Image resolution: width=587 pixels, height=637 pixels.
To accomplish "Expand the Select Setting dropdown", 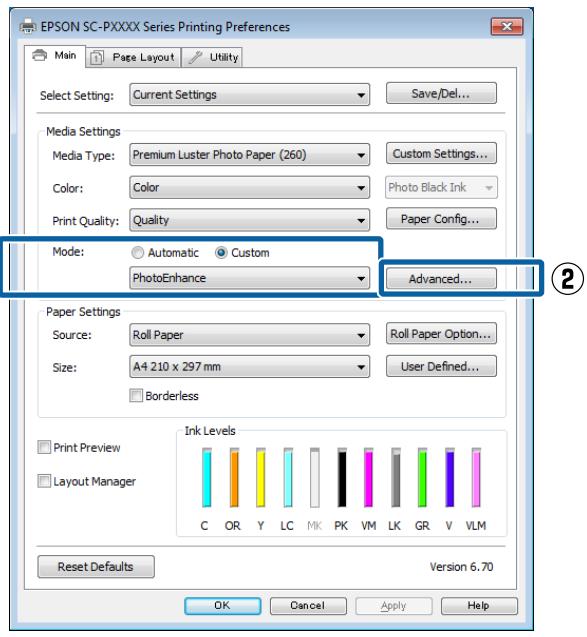I will point(249,95).
